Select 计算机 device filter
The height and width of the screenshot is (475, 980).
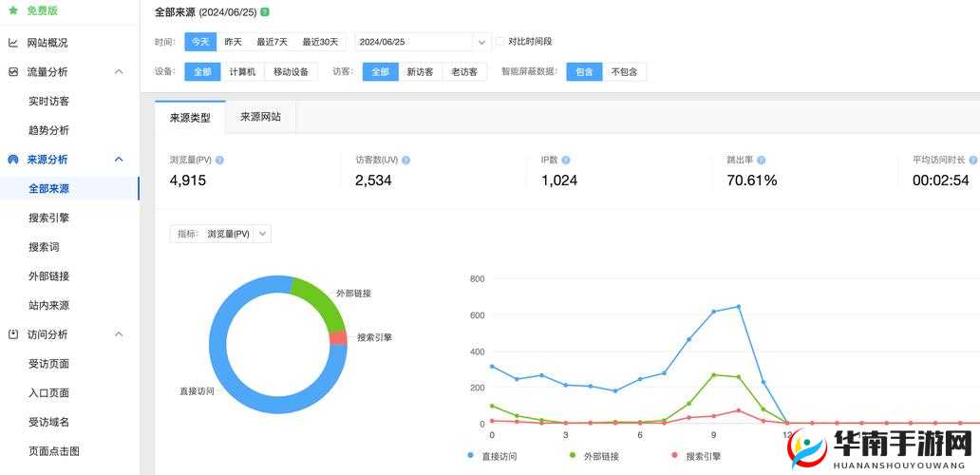(242, 72)
